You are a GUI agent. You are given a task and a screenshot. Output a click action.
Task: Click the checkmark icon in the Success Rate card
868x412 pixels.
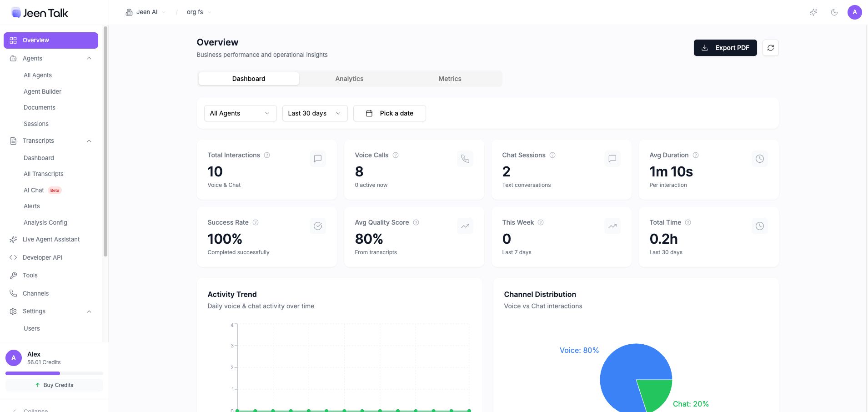click(317, 226)
